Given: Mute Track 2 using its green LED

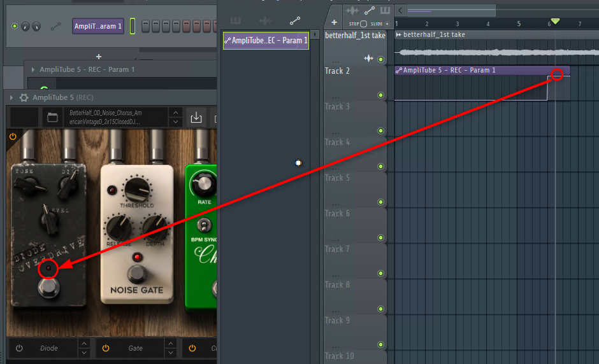Looking at the screenshot, I should [x=380, y=95].
